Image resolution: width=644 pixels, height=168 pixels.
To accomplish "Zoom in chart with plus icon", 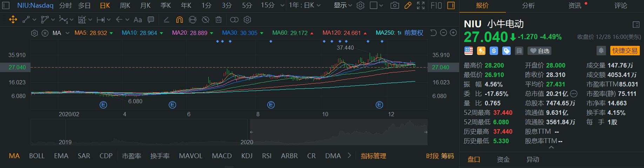I will pyautogui.click(x=453, y=33).
